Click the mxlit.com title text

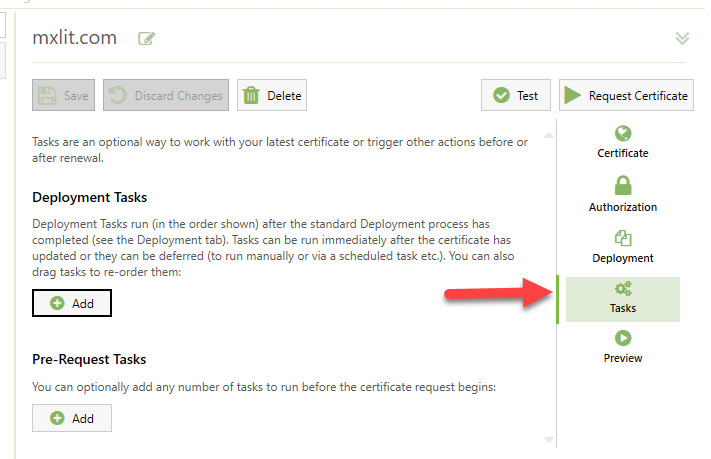tap(75, 38)
